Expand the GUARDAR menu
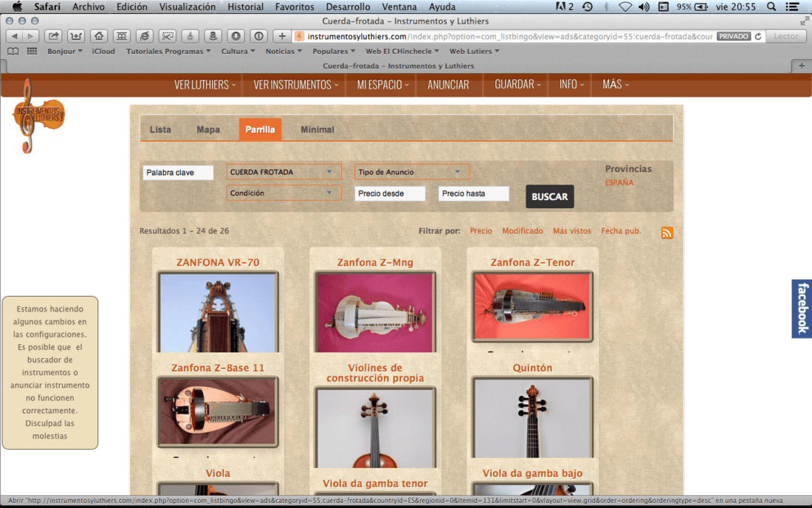This screenshot has height=508, width=812. pyautogui.click(x=517, y=84)
